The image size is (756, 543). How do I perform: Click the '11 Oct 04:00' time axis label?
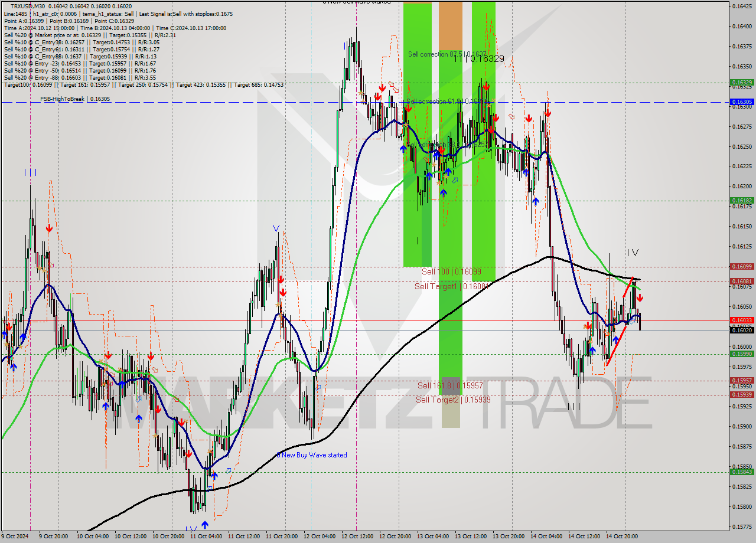tap(206, 537)
